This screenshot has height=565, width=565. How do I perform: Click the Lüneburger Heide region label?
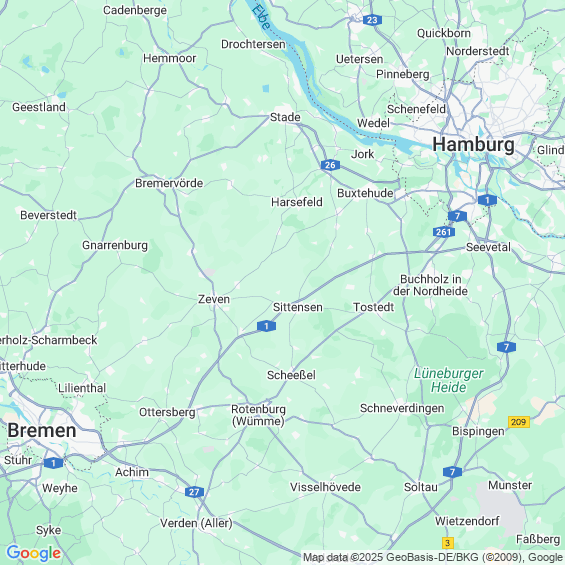coord(449,381)
